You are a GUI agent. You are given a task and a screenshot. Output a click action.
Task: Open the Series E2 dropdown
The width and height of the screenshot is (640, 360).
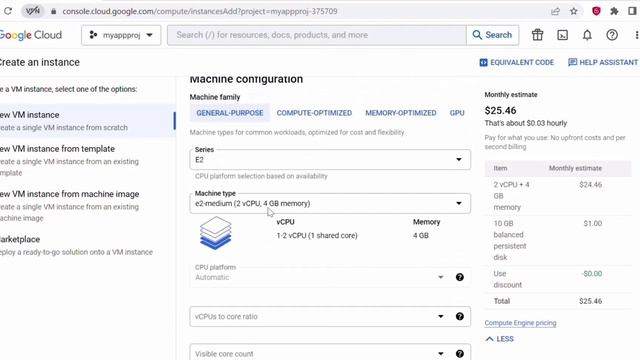coord(330,160)
